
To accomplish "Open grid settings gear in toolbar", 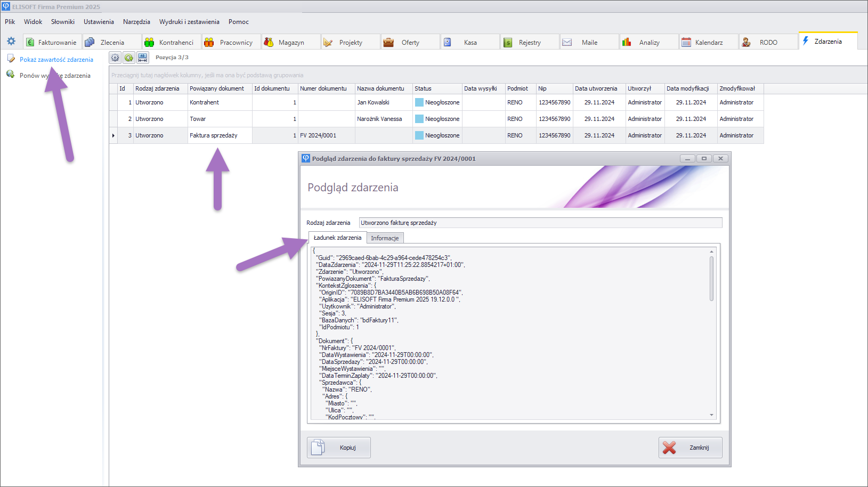I will coord(115,58).
